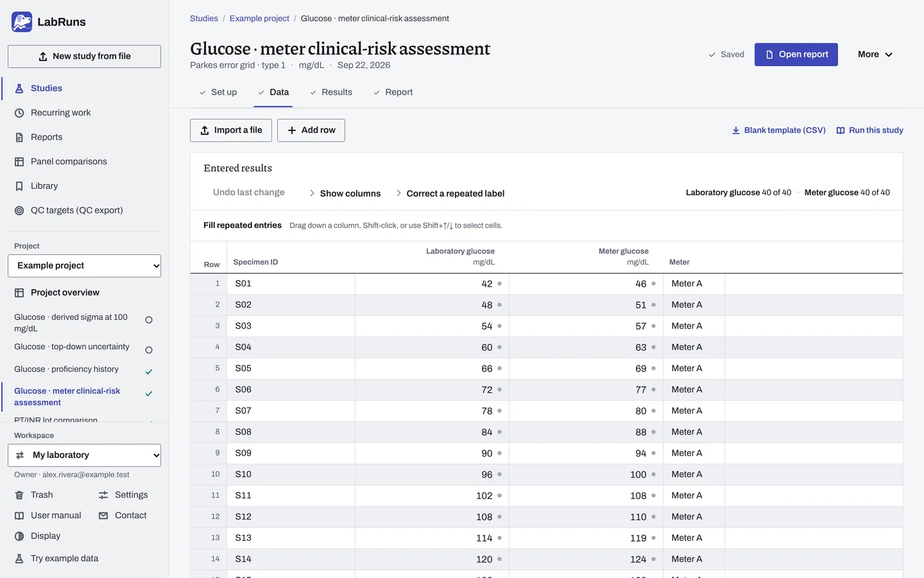The height and width of the screenshot is (578, 924).
Task: Open Reports document icon
Action: pyautogui.click(x=19, y=137)
